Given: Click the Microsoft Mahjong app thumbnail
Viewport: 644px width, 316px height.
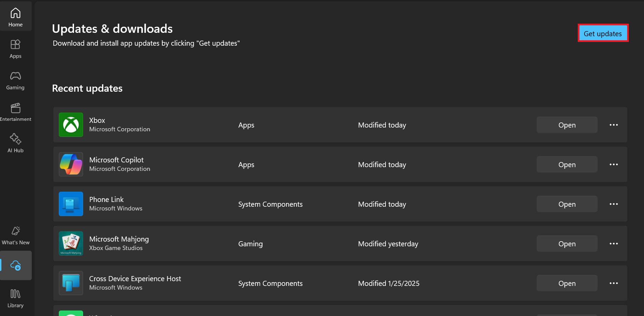Looking at the screenshot, I should tap(71, 244).
